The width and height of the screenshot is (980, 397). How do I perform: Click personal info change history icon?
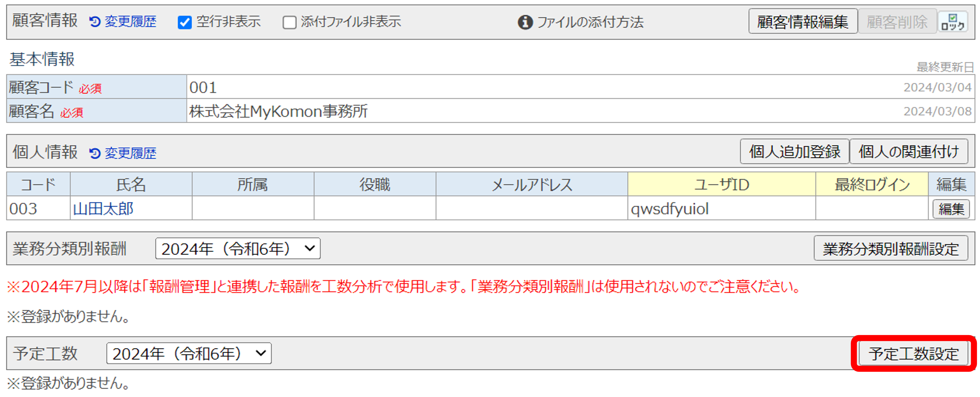pyautogui.click(x=95, y=153)
